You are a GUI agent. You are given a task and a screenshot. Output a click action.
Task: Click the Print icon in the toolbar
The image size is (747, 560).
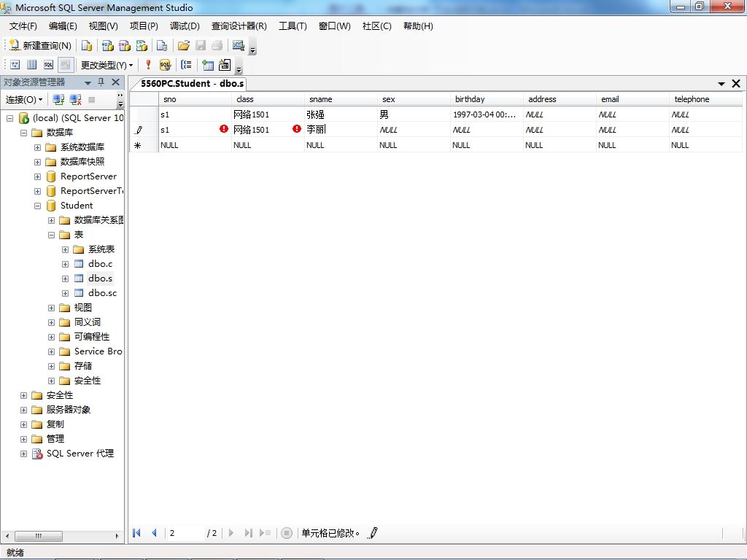(217, 45)
